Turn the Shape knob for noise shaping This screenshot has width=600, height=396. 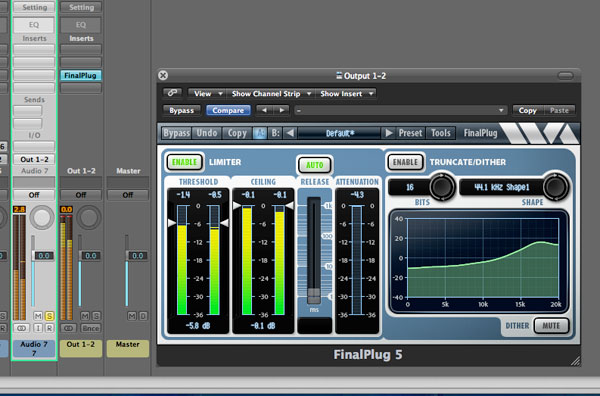pyautogui.click(x=556, y=187)
